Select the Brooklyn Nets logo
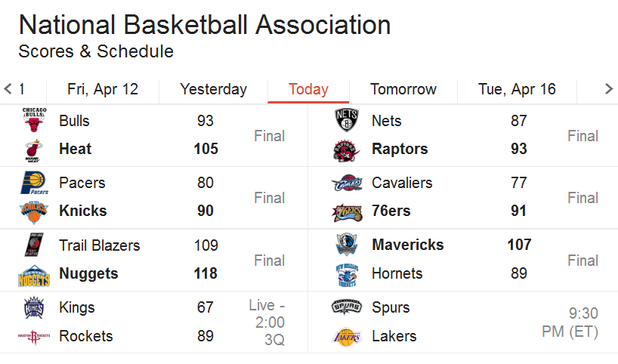The image size is (618, 364). (x=347, y=120)
